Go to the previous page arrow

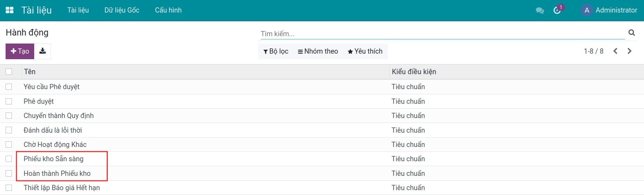pyautogui.click(x=615, y=51)
